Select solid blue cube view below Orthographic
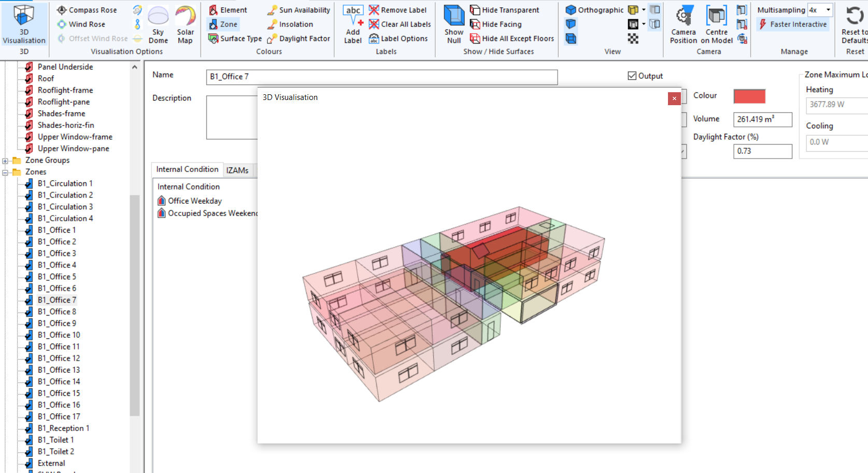 [x=571, y=24]
